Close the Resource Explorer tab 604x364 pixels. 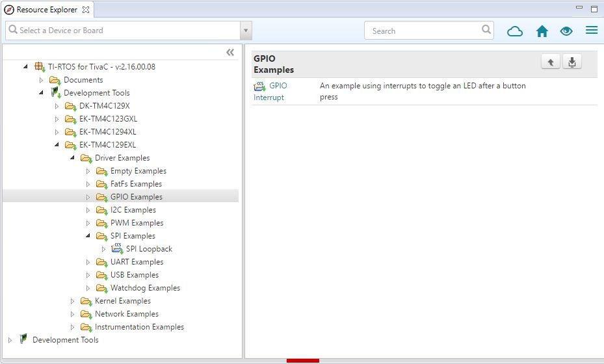[x=86, y=10]
